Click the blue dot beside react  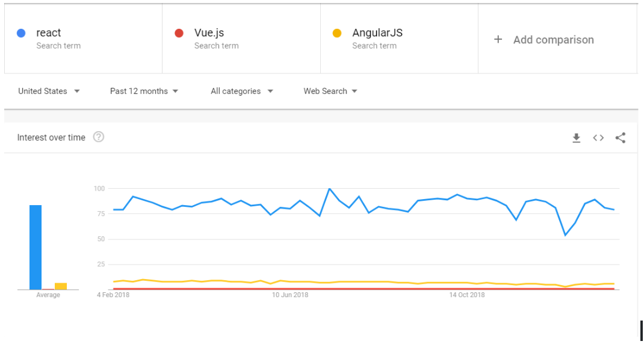(x=21, y=33)
